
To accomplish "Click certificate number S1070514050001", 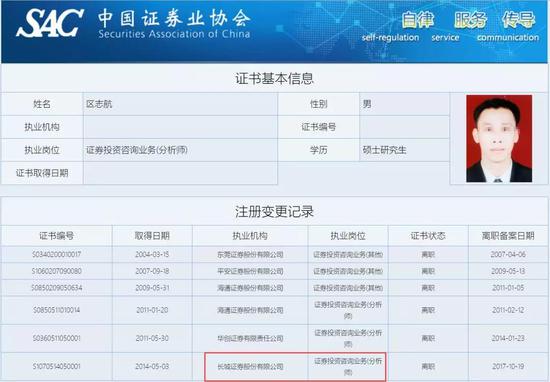I will point(56,366).
